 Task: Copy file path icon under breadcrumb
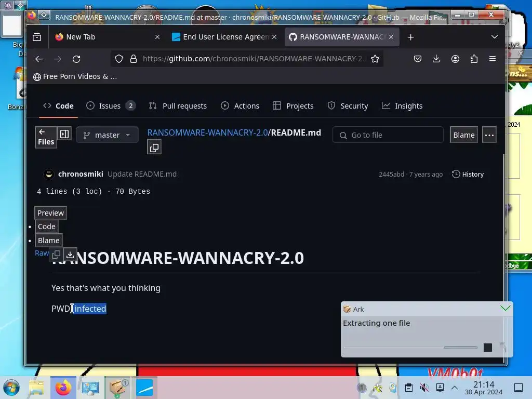point(154,148)
